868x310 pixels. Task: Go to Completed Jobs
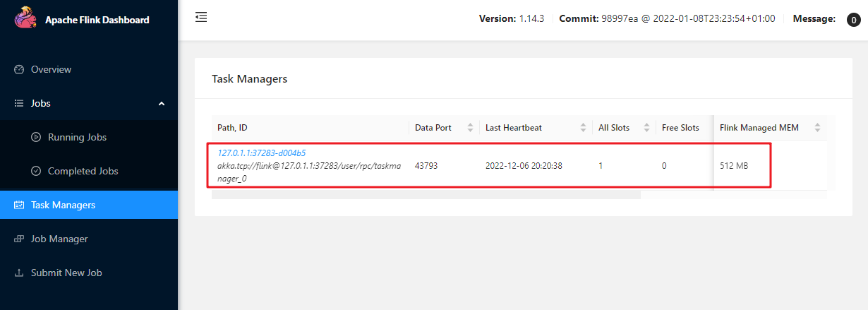(89, 171)
